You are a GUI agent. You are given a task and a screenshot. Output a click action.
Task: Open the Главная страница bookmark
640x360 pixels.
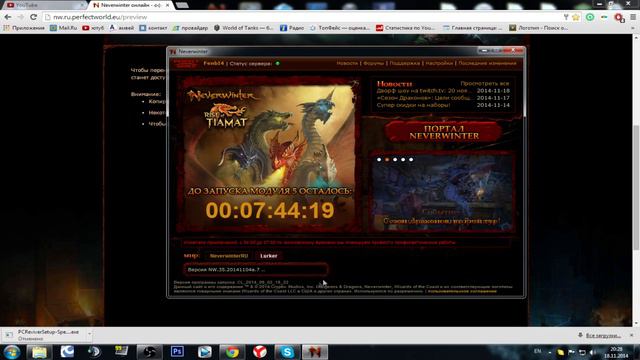pos(473,28)
